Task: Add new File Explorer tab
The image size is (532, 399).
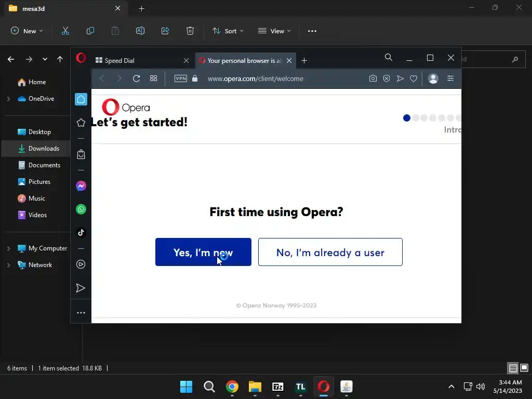Action: (x=142, y=9)
